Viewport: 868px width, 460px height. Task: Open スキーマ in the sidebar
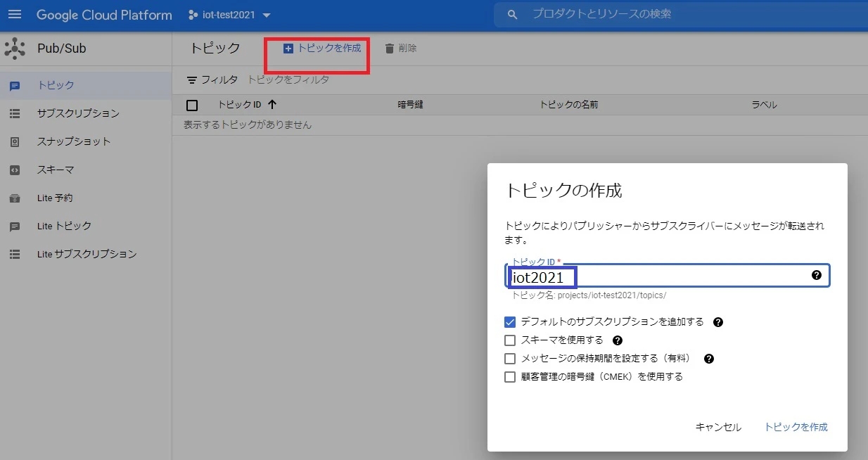coord(86,170)
